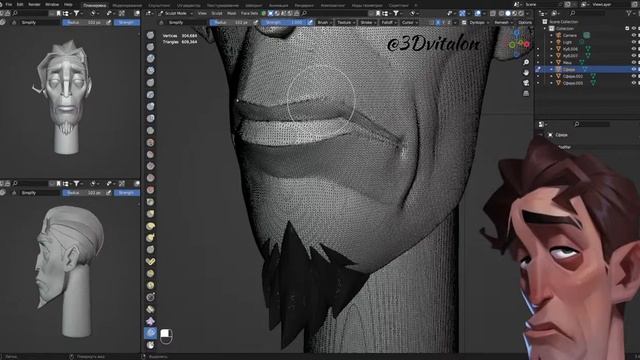The height and width of the screenshot is (360, 640).
Task: Open the Texture dropdown
Action: pos(346,22)
